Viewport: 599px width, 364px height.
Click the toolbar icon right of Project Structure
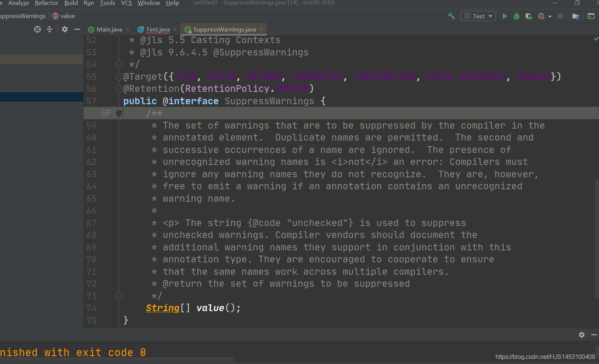[x=591, y=16]
